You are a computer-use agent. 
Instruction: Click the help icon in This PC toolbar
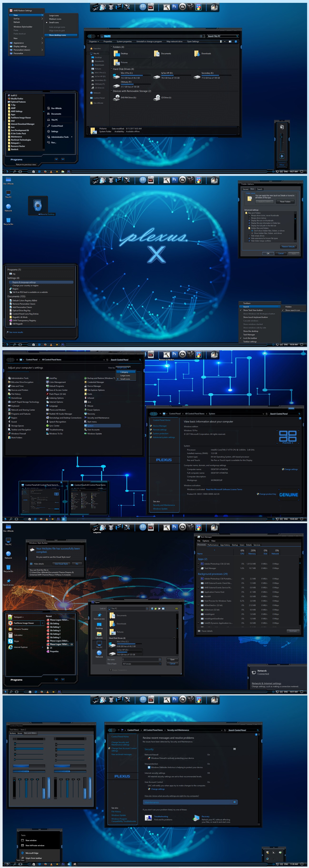coord(235,41)
